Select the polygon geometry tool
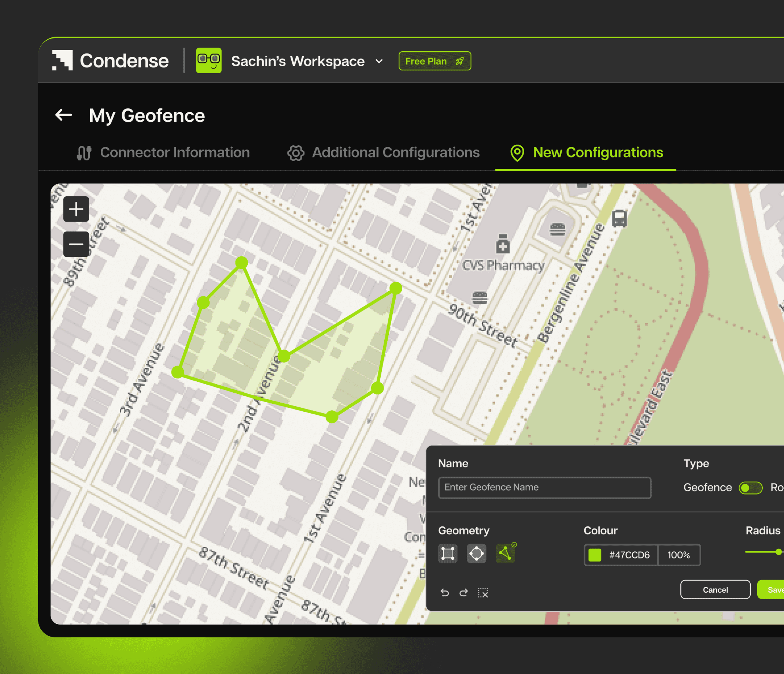This screenshot has width=784, height=674. pos(505,554)
